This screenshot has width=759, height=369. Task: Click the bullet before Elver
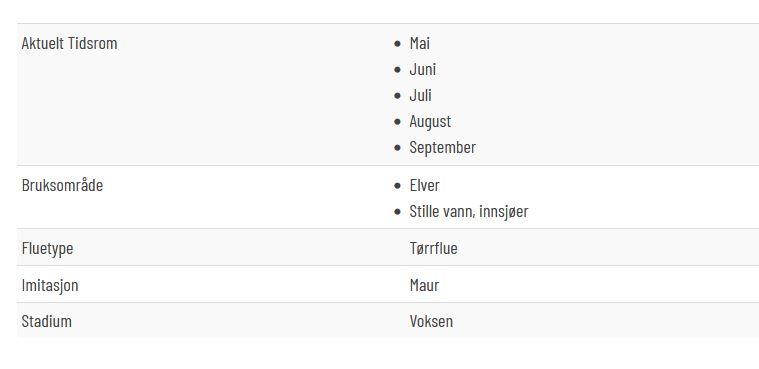398,186
